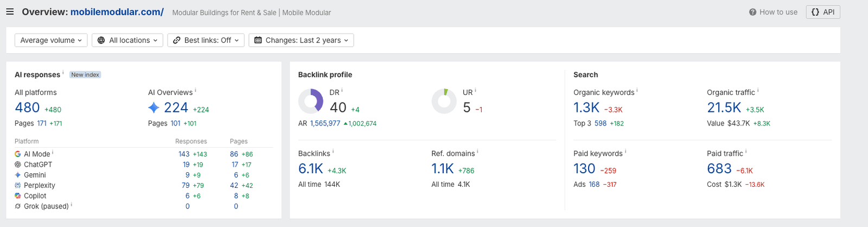868x227 pixels.
Task: Click the Backlinks All time 144K text
Action: pyautogui.click(x=320, y=185)
